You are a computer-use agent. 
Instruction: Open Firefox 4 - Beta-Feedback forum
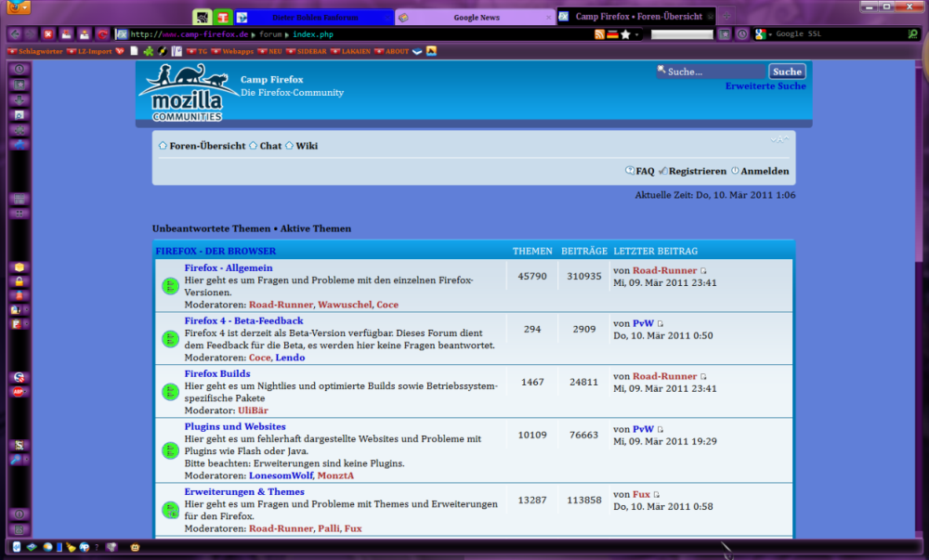click(243, 320)
